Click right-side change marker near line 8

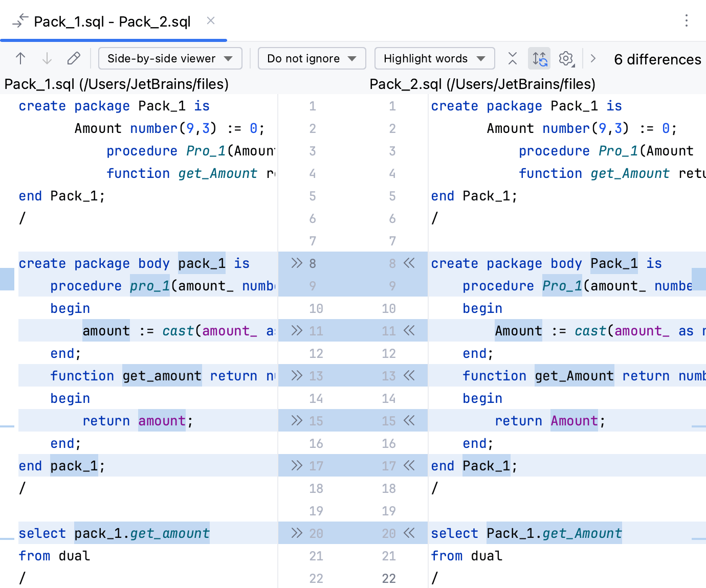pos(699,279)
